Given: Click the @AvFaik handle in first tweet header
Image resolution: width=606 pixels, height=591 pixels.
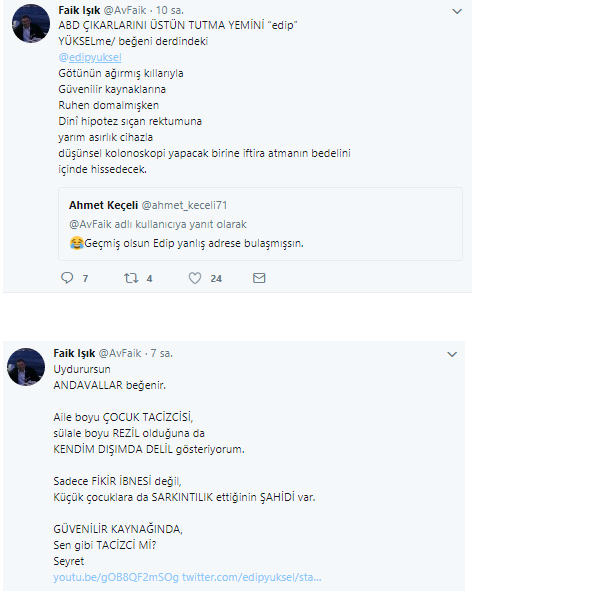Looking at the screenshot, I should 124,10.
